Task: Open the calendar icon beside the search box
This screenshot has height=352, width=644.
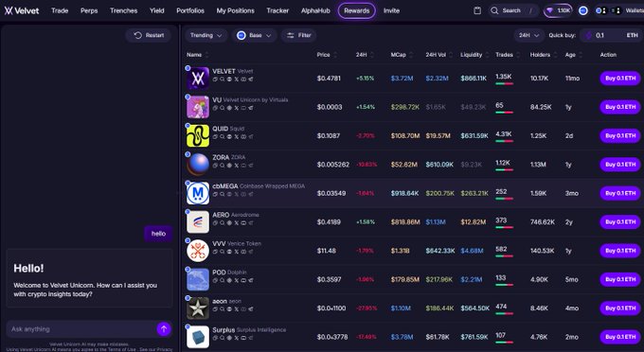Action: (x=477, y=10)
